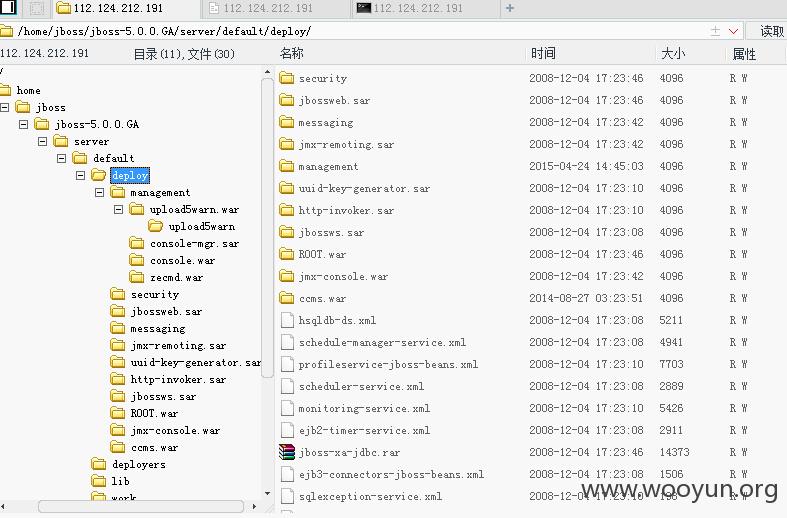The image size is (787, 518).
Task: Open the path history dropdown arrow
Action: click(x=733, y=31)
